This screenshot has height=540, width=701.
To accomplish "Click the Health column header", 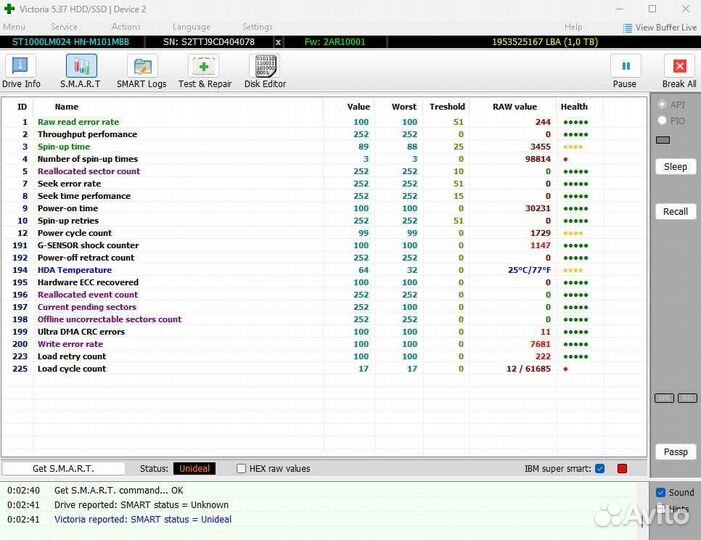I will (x=574, y=107).
